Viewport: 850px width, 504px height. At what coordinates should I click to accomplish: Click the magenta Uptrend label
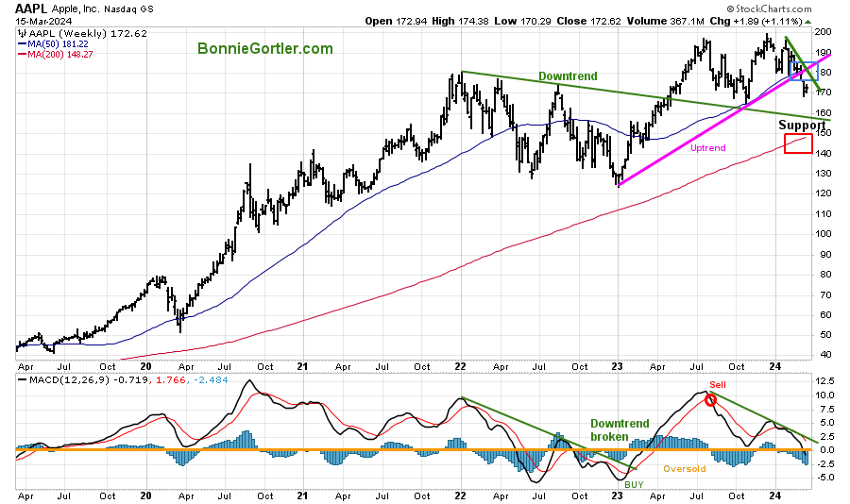(708, 148)
